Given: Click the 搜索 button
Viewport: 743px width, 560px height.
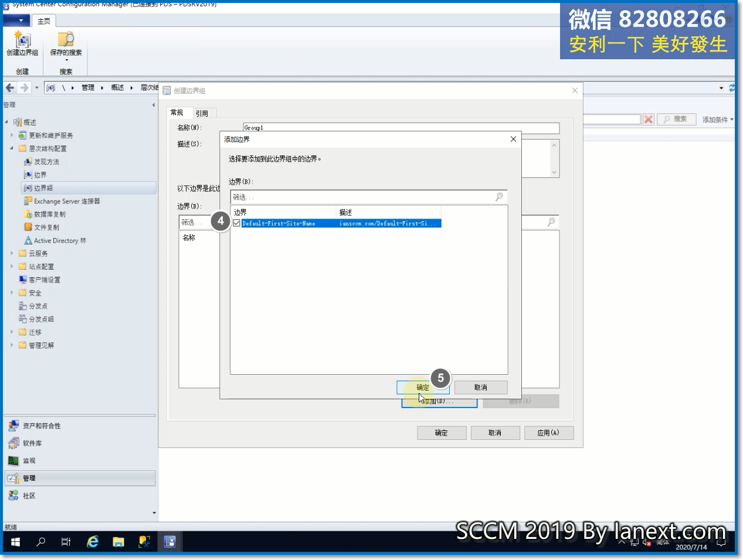Looking at the screenshot, I should [676, 119].
